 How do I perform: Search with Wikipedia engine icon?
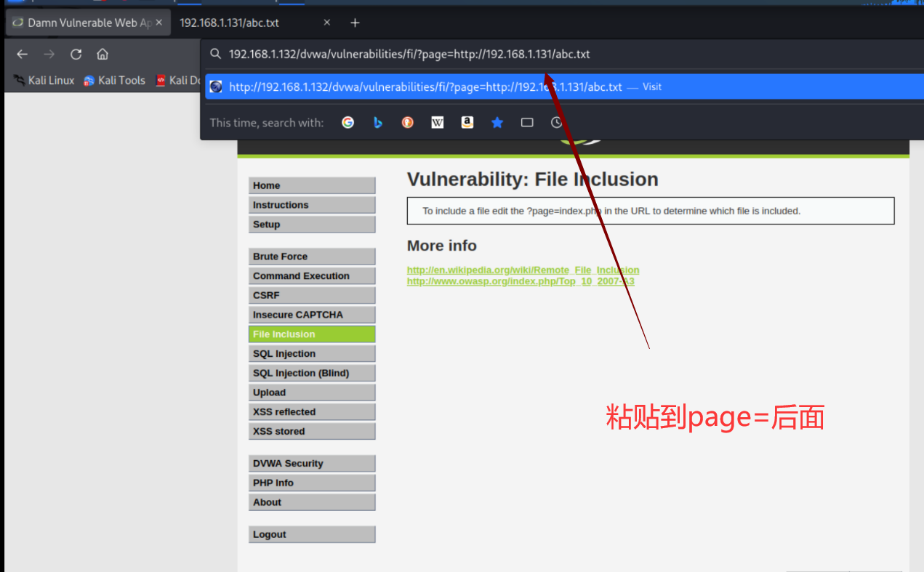pos(437,122)
